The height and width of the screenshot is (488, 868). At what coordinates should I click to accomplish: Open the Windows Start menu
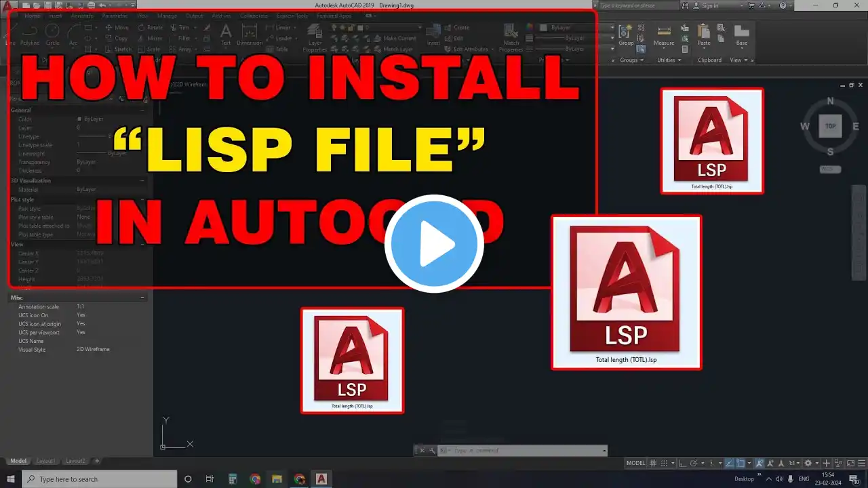11,479
